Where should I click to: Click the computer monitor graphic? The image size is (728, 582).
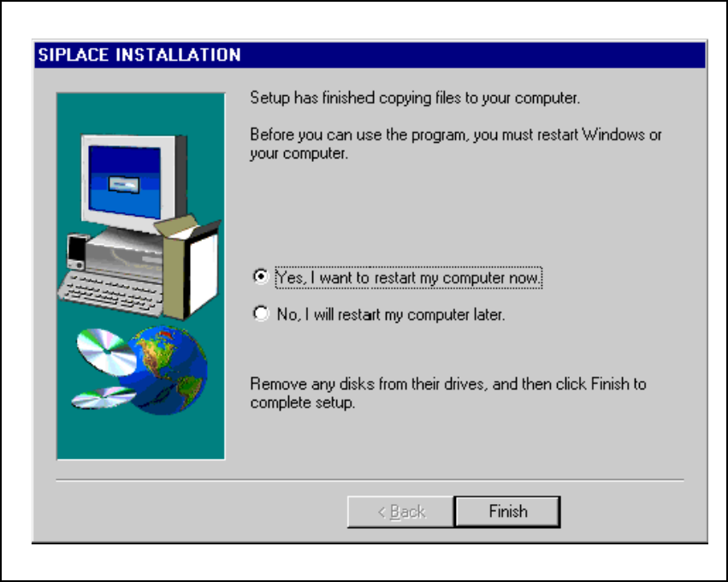pos(133,182)
